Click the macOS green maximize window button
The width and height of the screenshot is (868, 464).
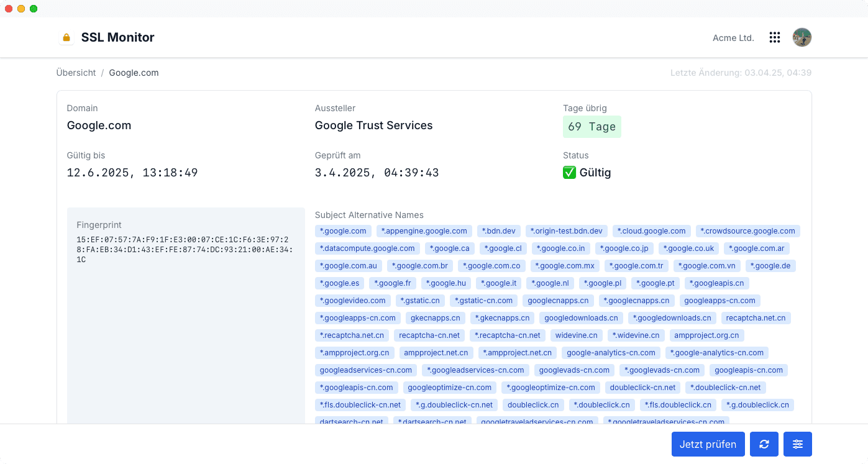[34, 9]
